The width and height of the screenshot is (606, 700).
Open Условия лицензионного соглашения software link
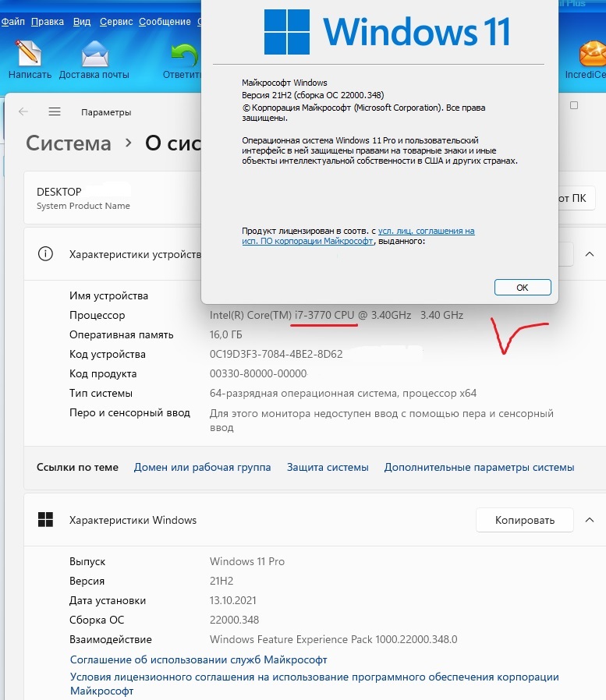(314, 684)
